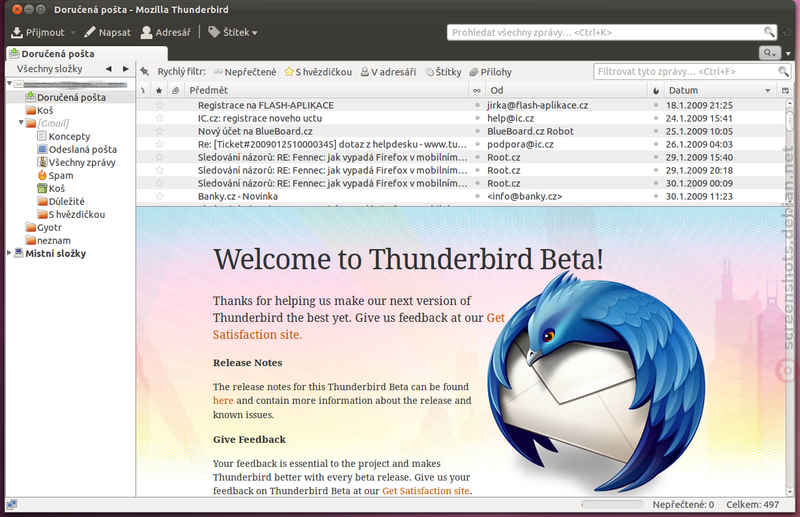The image size is (800, 517).
Task: Sort messages by Od sender column
Action: point(566,90)
